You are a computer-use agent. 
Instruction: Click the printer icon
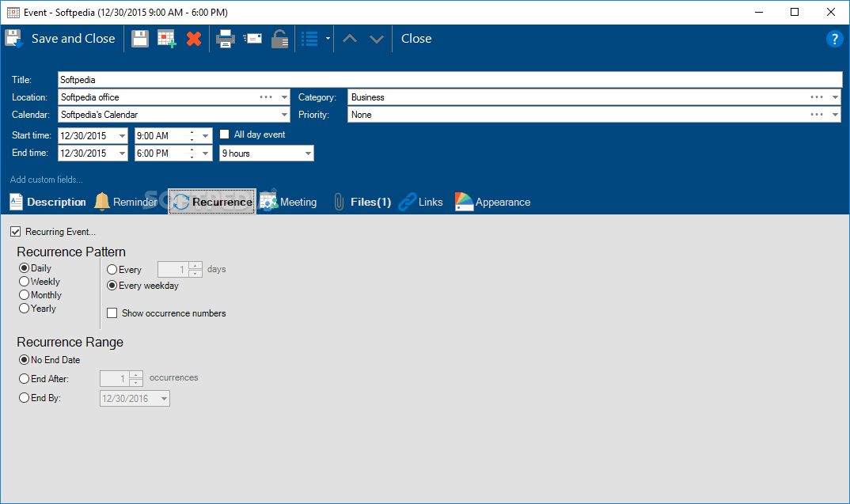coord(226,39)
